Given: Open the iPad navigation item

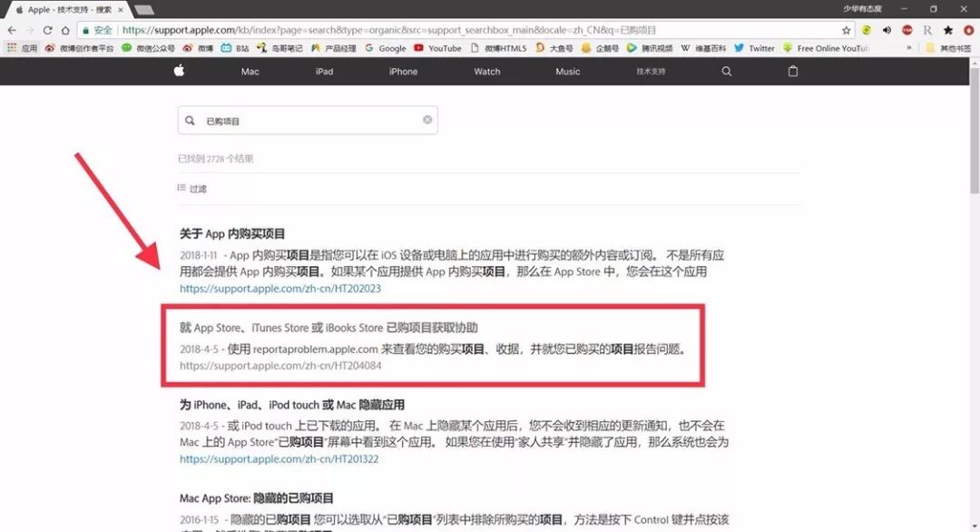Looking at the screenshot, I should pos(324,72).
